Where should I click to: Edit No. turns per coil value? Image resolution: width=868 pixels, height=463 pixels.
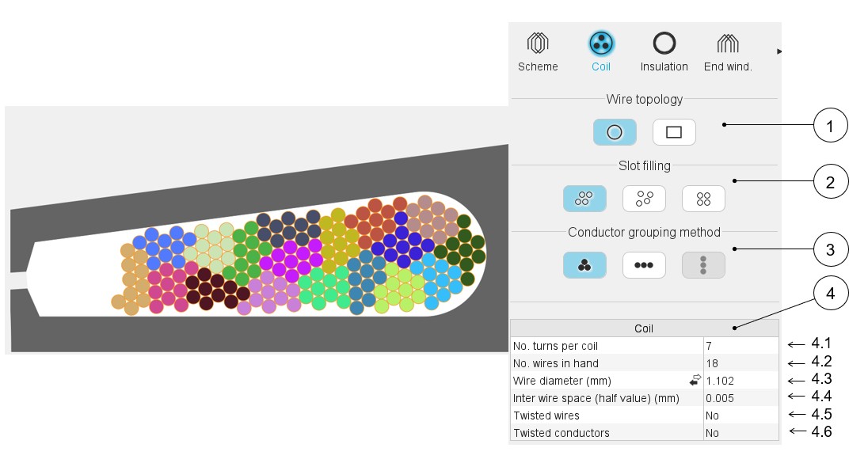pos(740,346)
